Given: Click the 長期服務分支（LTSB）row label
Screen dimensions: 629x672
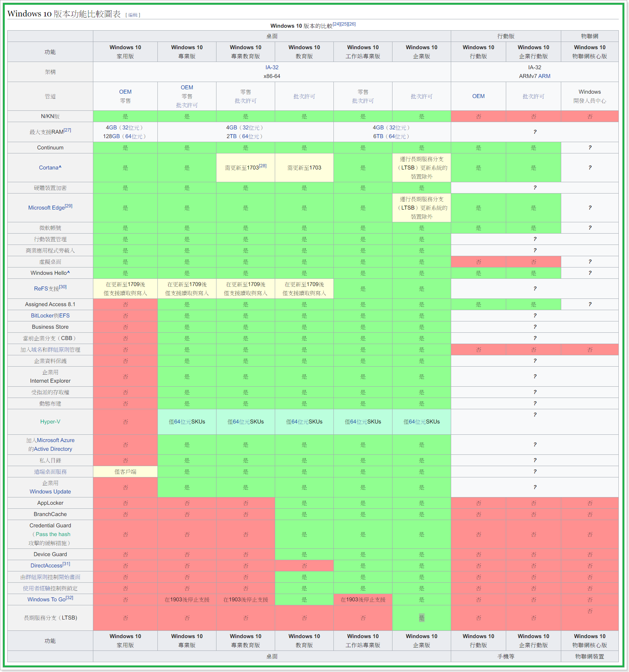Looking at the screenshot, I should click(50, 618).
